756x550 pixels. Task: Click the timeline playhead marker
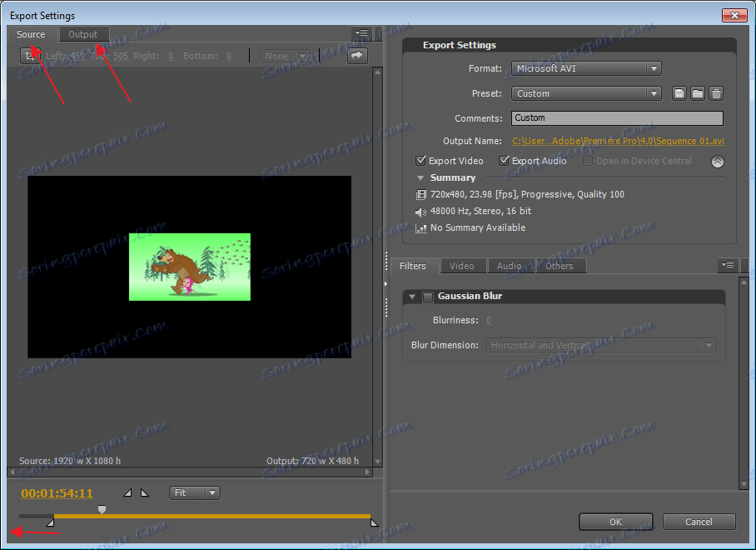tap(102, 509)
